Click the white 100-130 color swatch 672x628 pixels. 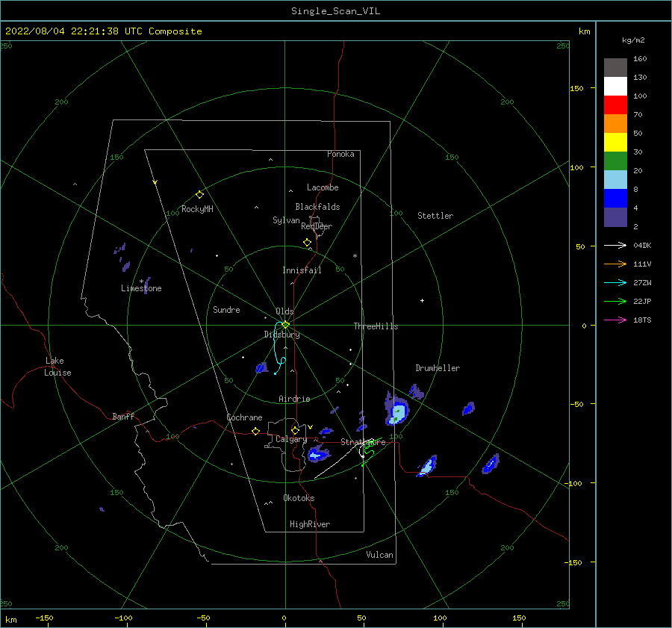[x=615, y=87]
